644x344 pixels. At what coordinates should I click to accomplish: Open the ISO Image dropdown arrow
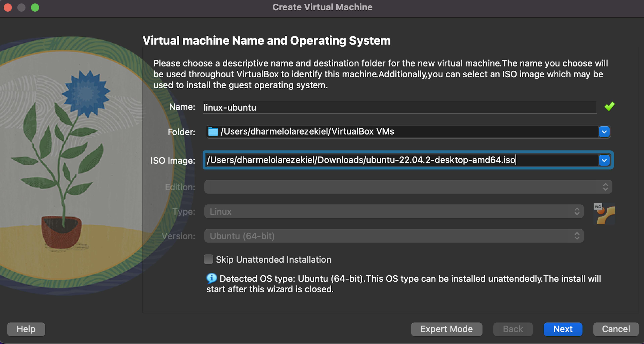point(604,160)
